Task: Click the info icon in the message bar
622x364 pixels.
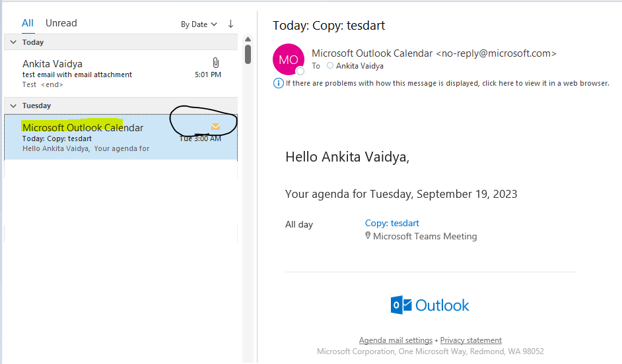Action: coord(278,83)
